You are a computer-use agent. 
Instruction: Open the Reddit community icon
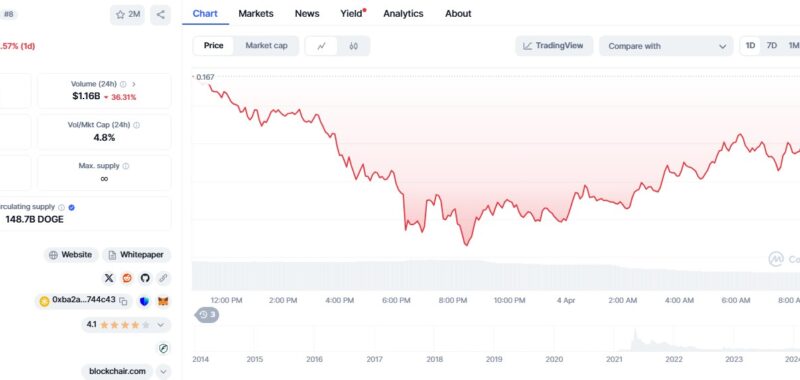point(127,278)
